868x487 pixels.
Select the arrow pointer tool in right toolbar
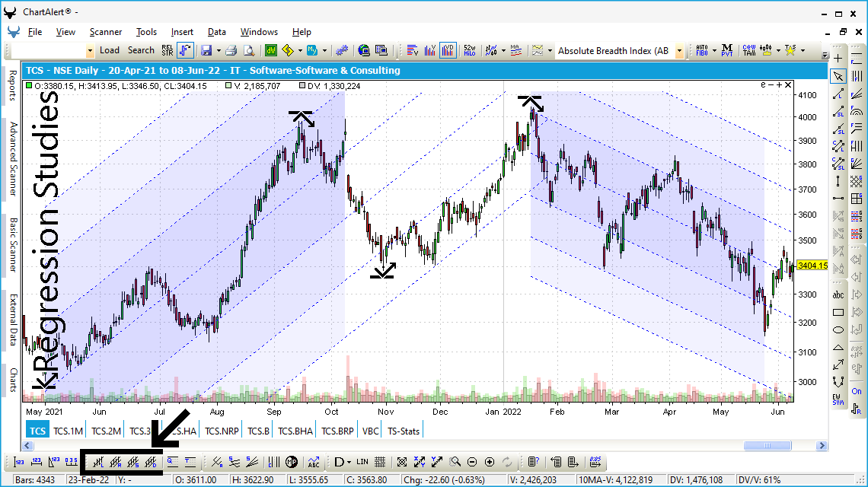[838, 76]
